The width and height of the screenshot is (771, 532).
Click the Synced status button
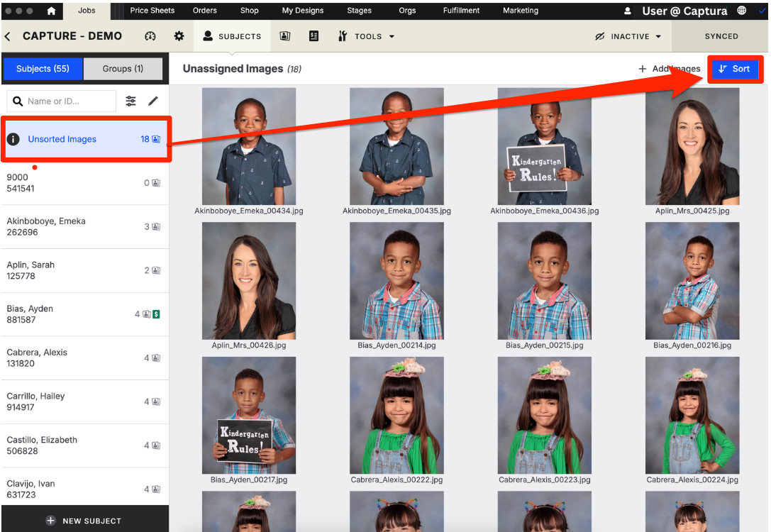pos(721,36)
